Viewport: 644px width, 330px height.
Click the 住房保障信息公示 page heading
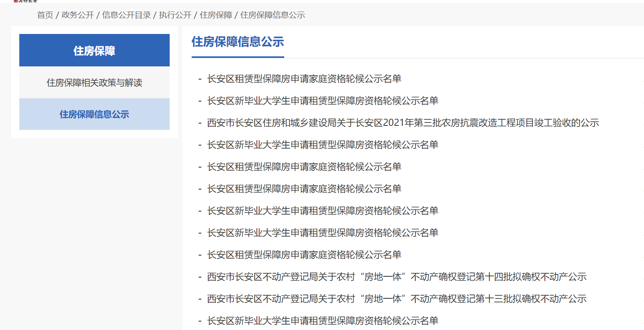238,42
